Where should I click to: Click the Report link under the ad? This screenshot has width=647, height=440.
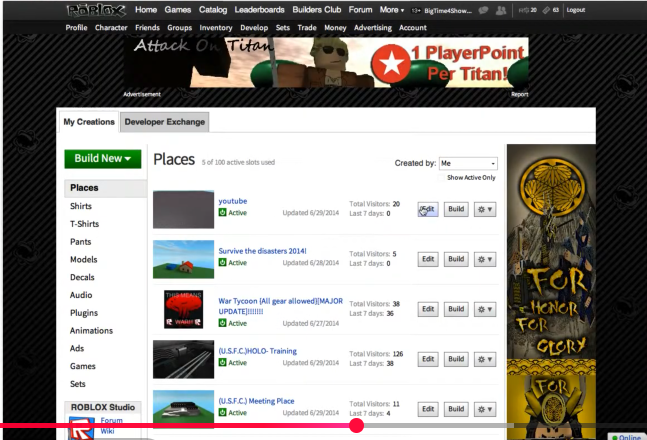pos(519,94)
